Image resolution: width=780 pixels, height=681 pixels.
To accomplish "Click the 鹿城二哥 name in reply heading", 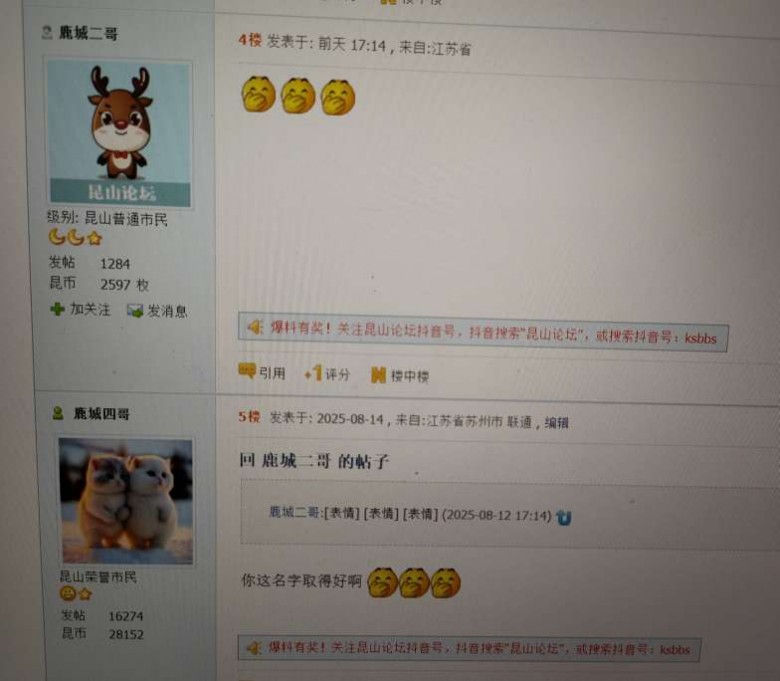I will 296,461.
